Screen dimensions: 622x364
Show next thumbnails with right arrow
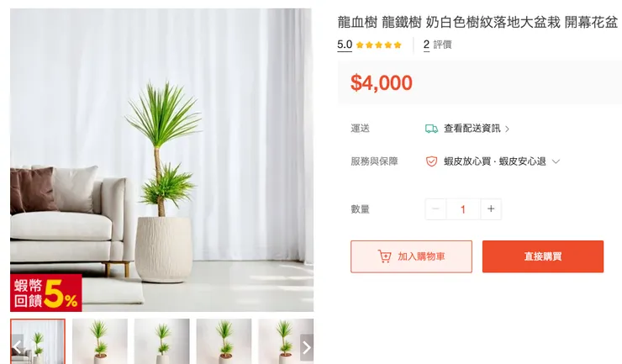click(307, 347)
